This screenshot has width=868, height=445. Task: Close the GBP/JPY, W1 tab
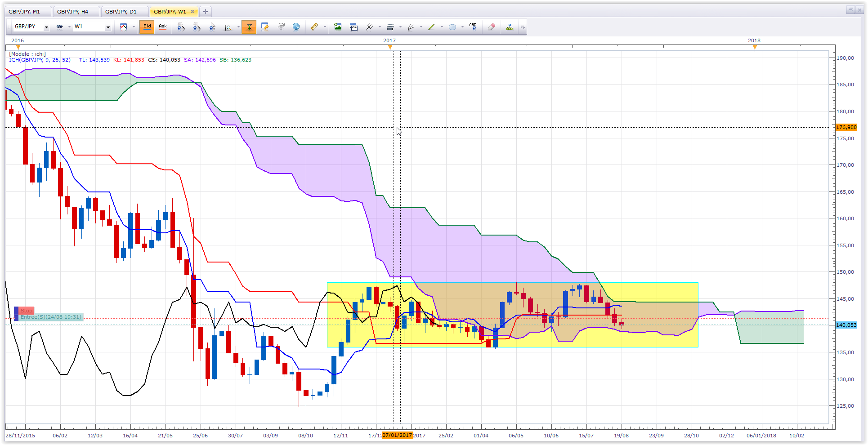click(193, 12)
